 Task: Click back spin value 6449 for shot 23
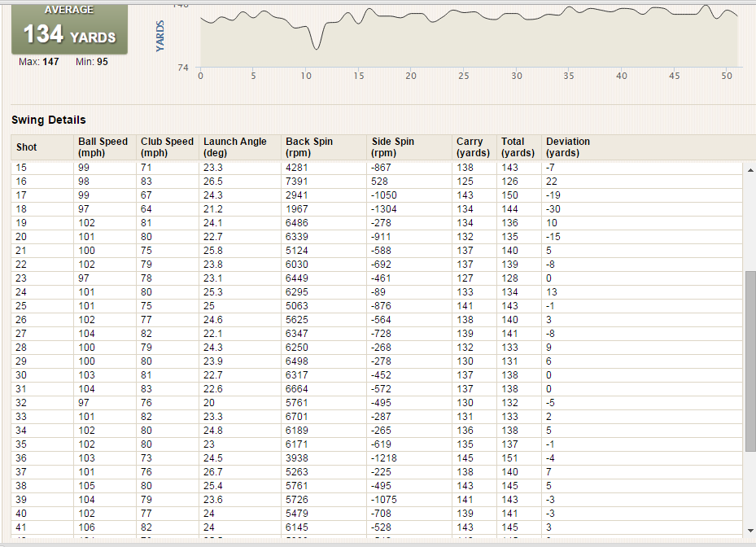point(296,278)
